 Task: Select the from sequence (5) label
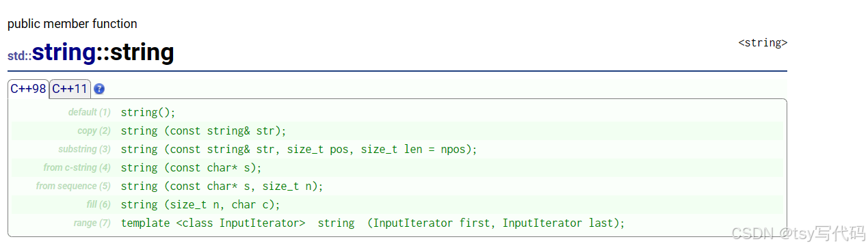coord(73,186)
